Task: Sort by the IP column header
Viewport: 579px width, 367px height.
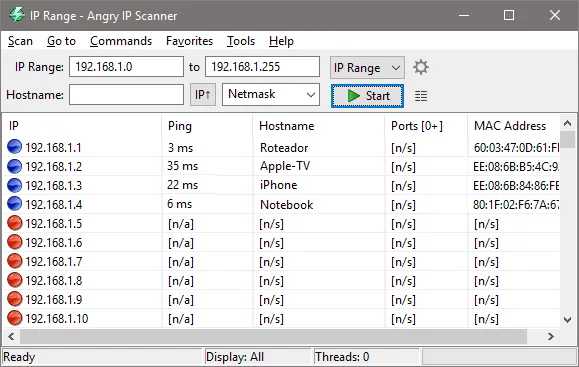Action: pos(82,126)
